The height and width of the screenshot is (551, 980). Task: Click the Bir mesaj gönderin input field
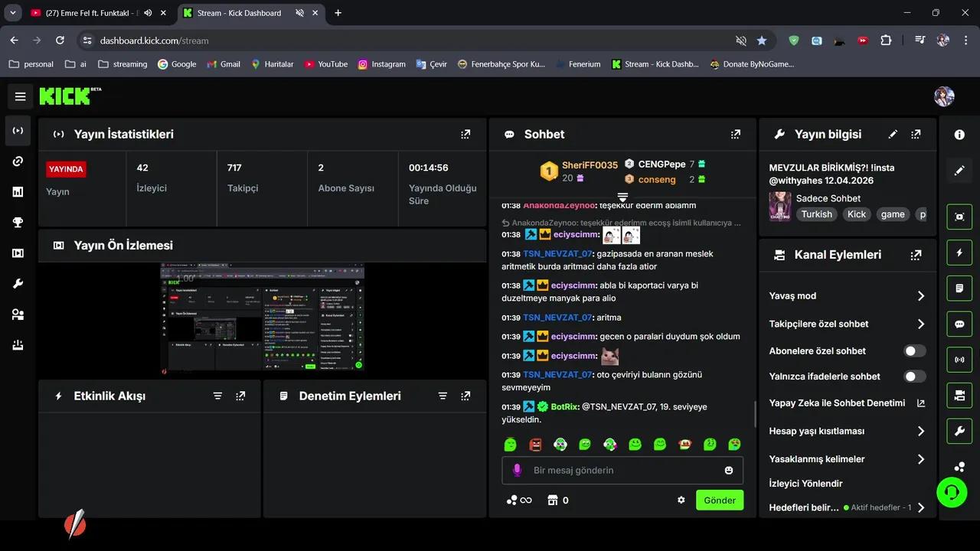[x=620, y=470]
